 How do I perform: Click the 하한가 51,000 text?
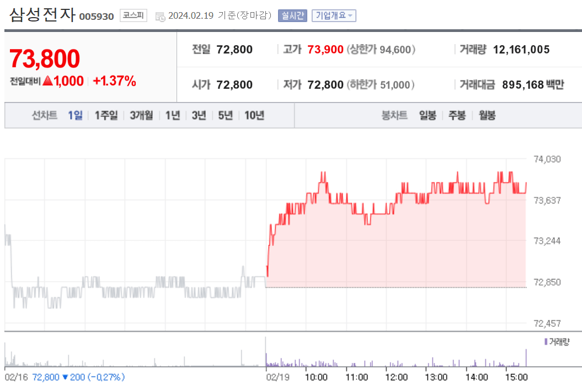coord(381,85)
